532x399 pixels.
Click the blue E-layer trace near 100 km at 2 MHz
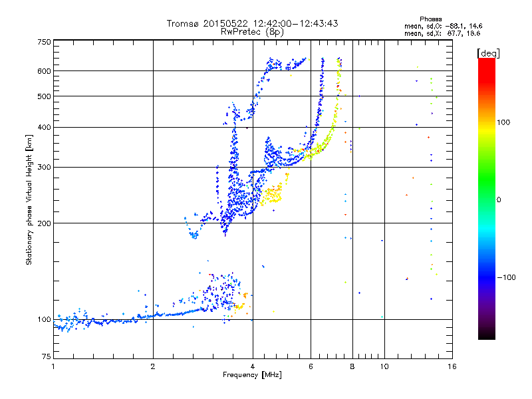coord(154,316)
